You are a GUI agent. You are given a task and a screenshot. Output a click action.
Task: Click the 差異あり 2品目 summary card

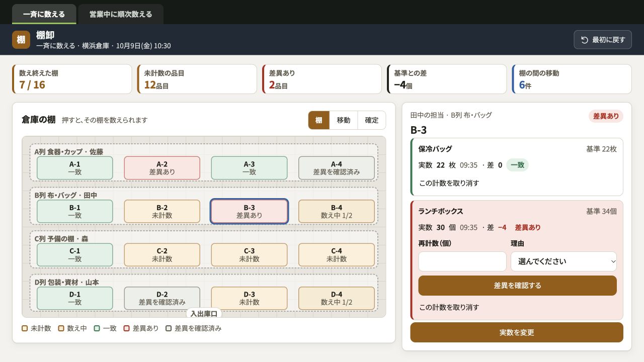(x=322, y=79)
